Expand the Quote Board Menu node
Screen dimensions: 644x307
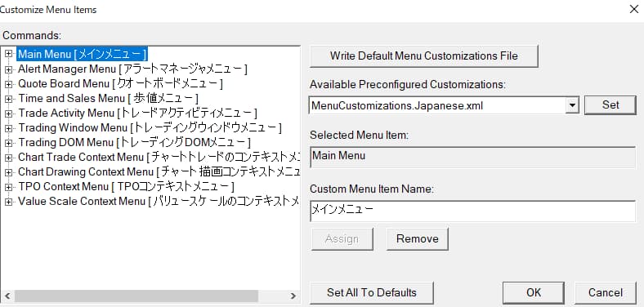pos(8,84)
